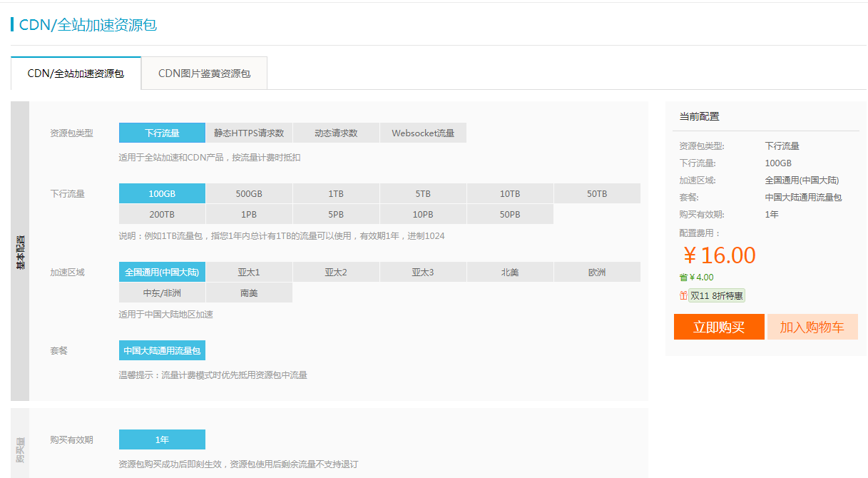Choose 亚太1 acceleration region
Screen dimensions: 868x478
point(249,273)
